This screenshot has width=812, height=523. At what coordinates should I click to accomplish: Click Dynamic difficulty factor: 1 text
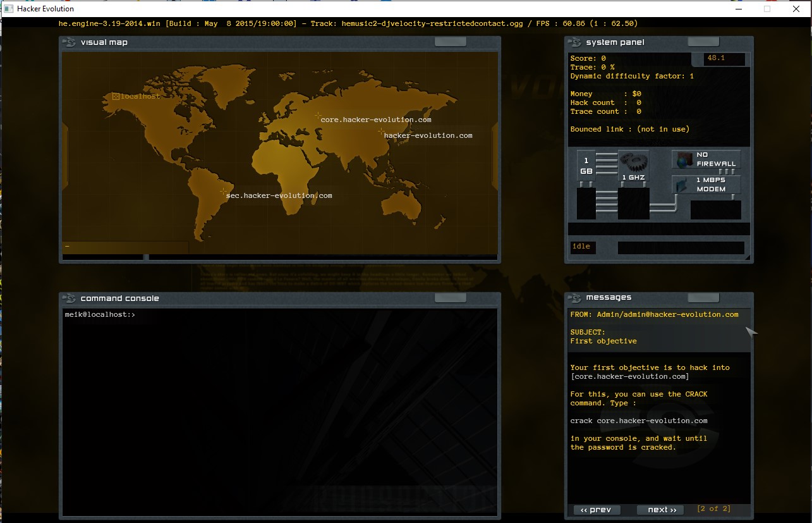[x=632, y=76]
